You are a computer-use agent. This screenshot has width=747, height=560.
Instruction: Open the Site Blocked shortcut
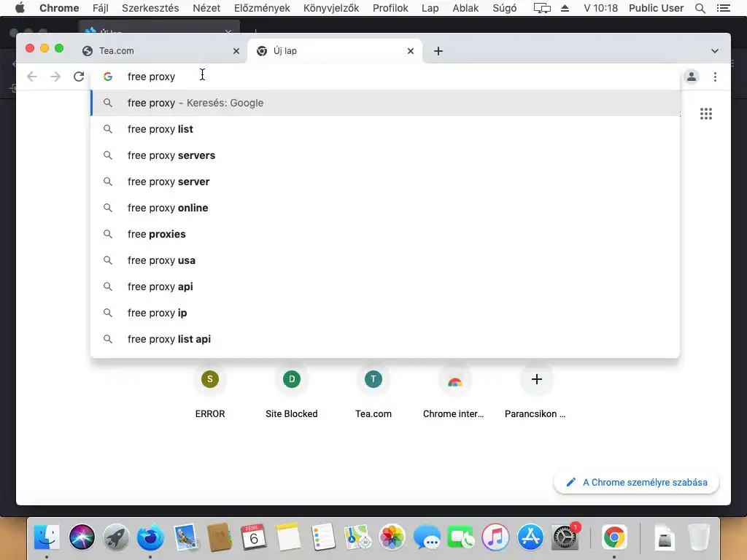[292, 391]
